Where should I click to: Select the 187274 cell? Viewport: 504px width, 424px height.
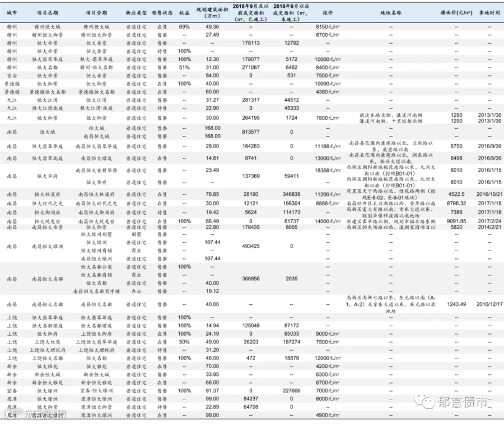(x=292, y=342)
